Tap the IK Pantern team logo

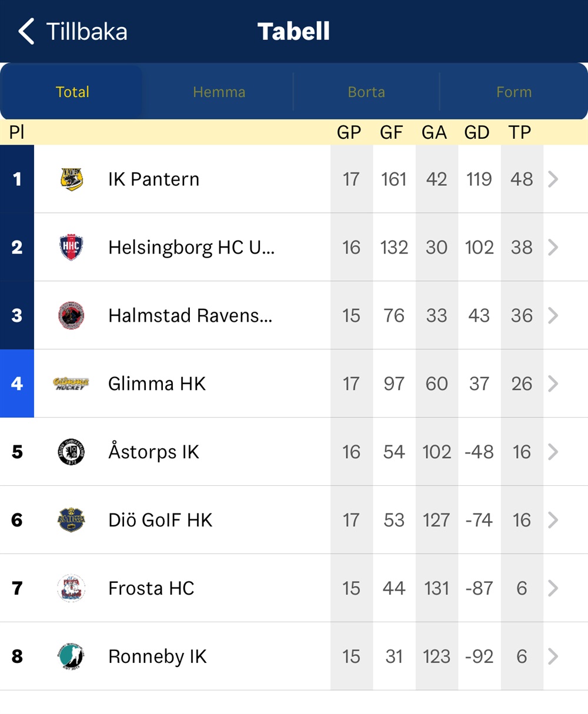[72, 179]
